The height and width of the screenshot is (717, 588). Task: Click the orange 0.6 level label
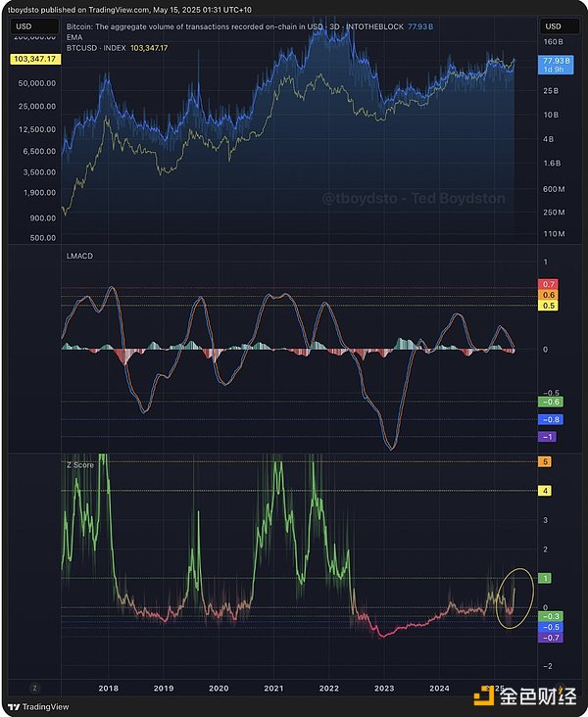pyautogui.click(x=549, y=295)
